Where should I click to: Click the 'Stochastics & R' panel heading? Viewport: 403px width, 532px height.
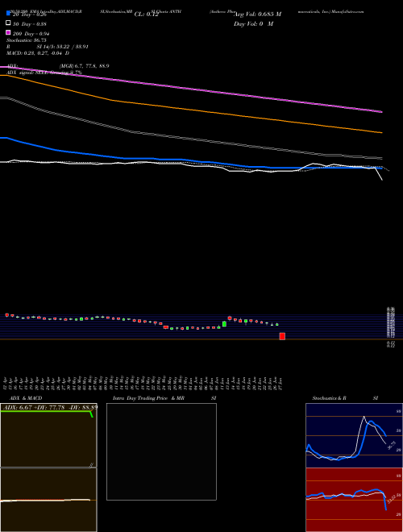329,398
